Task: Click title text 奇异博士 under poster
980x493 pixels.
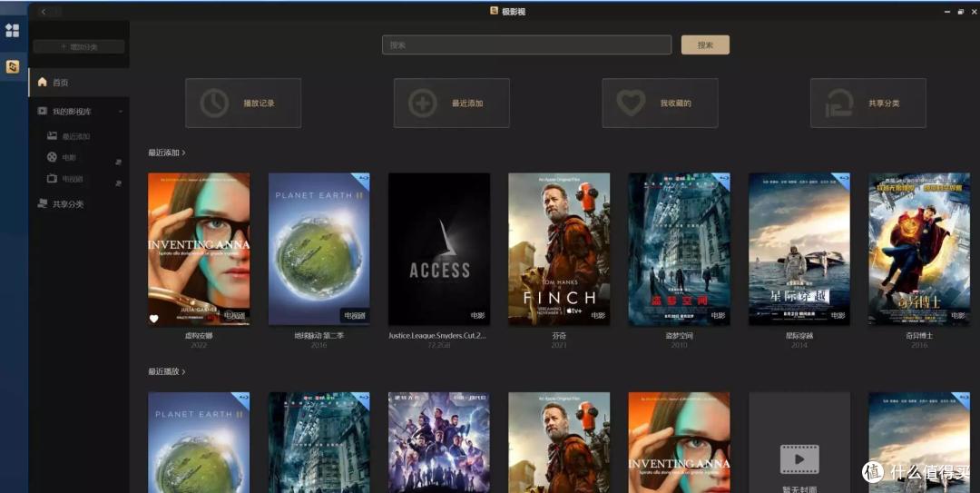Action: 919,336
